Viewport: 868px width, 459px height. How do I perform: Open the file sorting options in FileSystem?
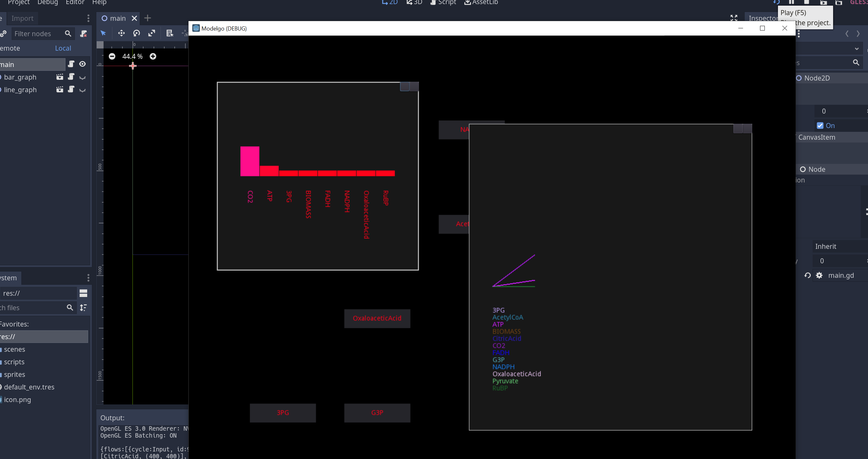tap(84, 307)
